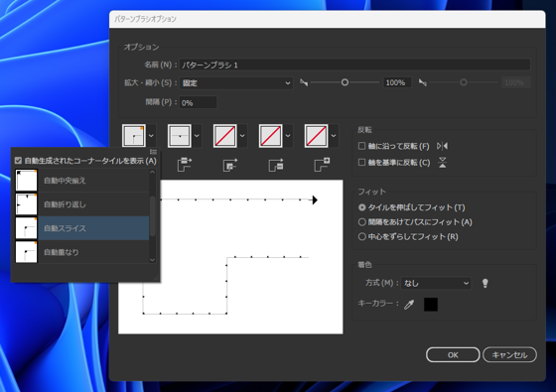The height and width of the screenshot is (392, 556).
Task: Click the 名前 brush name field
Action: [x=354, y=65]
